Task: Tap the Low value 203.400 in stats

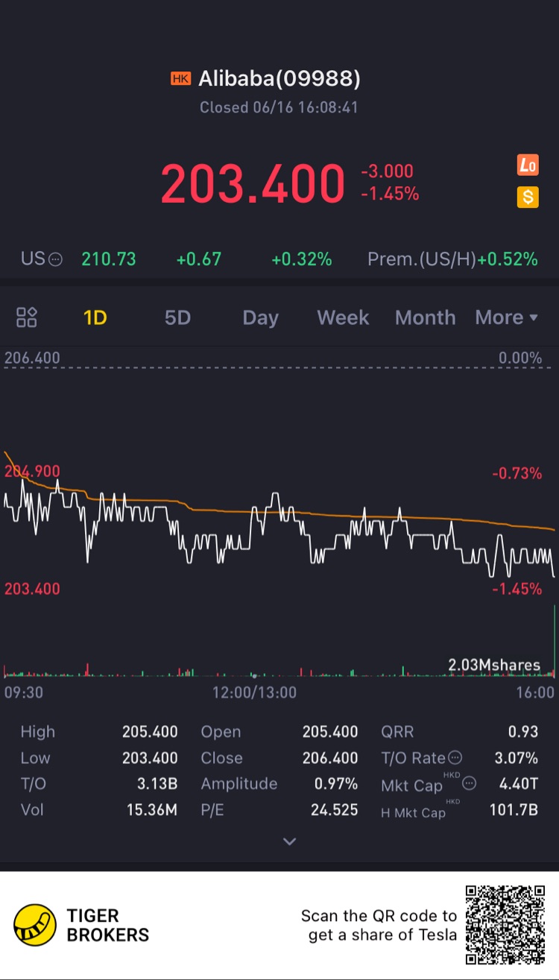Action: click(x=150, y=758)
